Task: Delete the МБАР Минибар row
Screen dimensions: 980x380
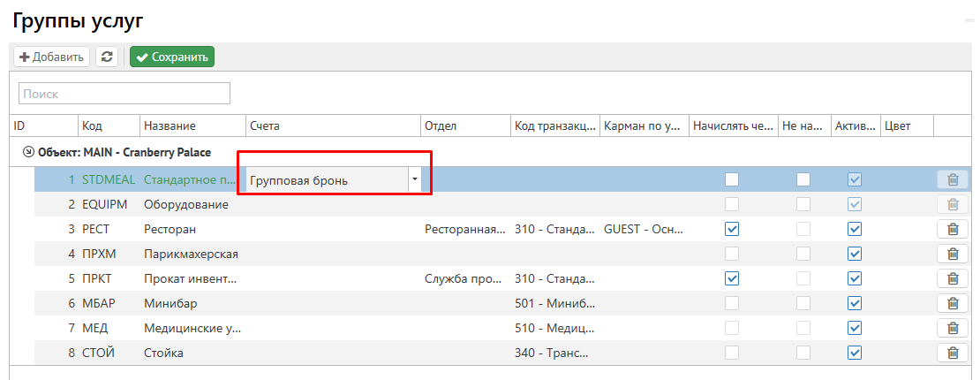Action: [953, 303]
